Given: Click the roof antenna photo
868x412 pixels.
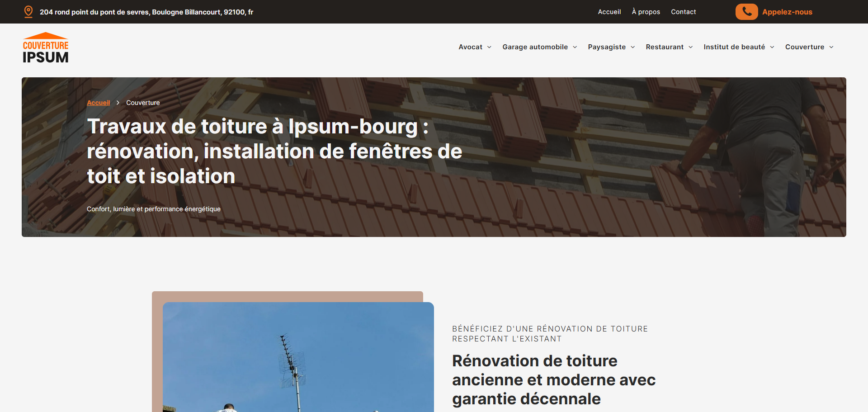Looking at the screenshot, I should click(298, 357).
